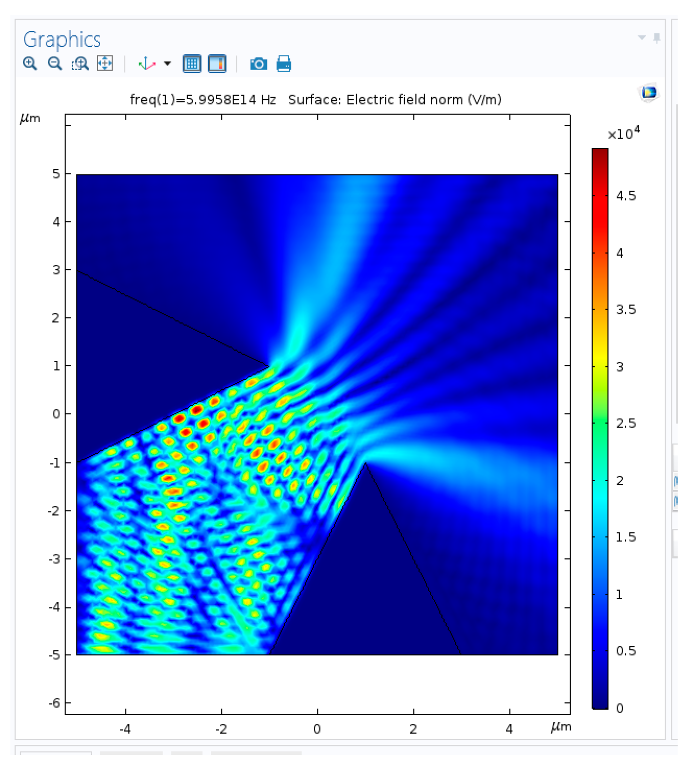Open the view axes dropdown arrow
The height and width of the screenshot is (771, 700).
click(x=167, y=64)
